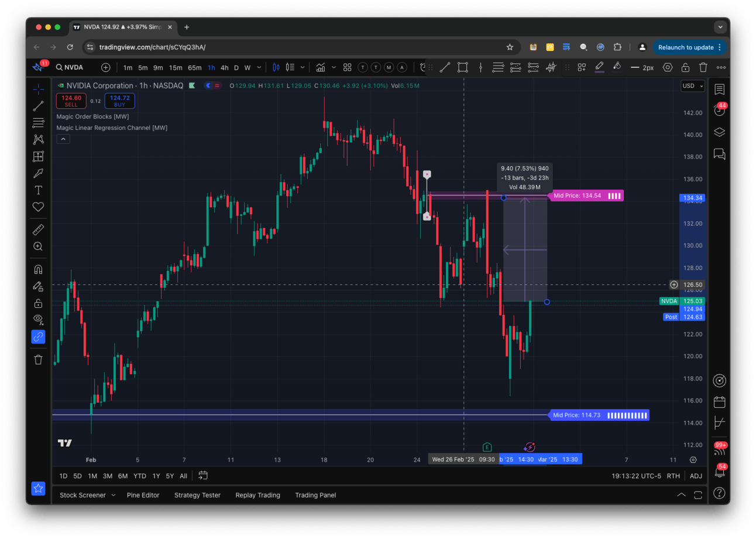Toggle the ADJ adjustment setting

pyautogui.click(x=696, y=476)
